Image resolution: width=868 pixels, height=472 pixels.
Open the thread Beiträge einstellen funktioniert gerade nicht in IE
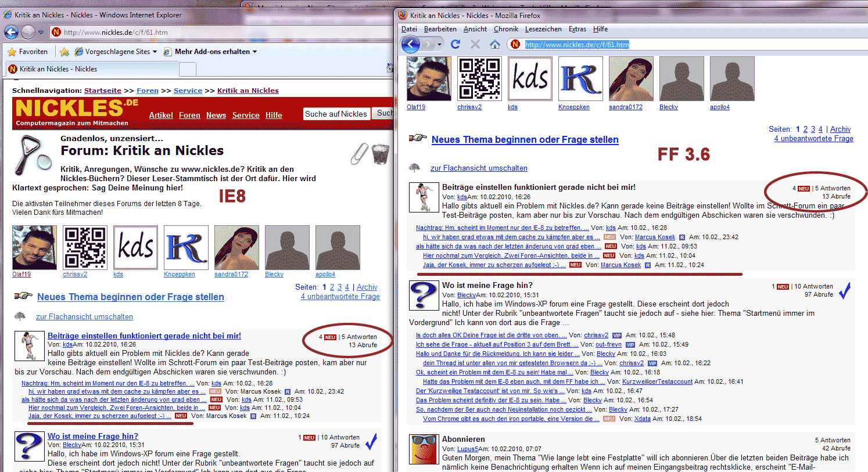coord(144,336)
